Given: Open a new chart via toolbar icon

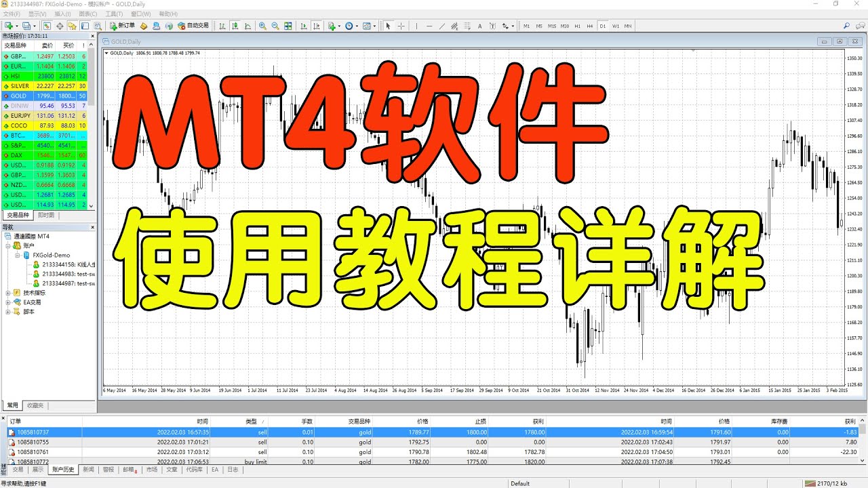Looking at the screenshot, I should [x=9, y=26].
